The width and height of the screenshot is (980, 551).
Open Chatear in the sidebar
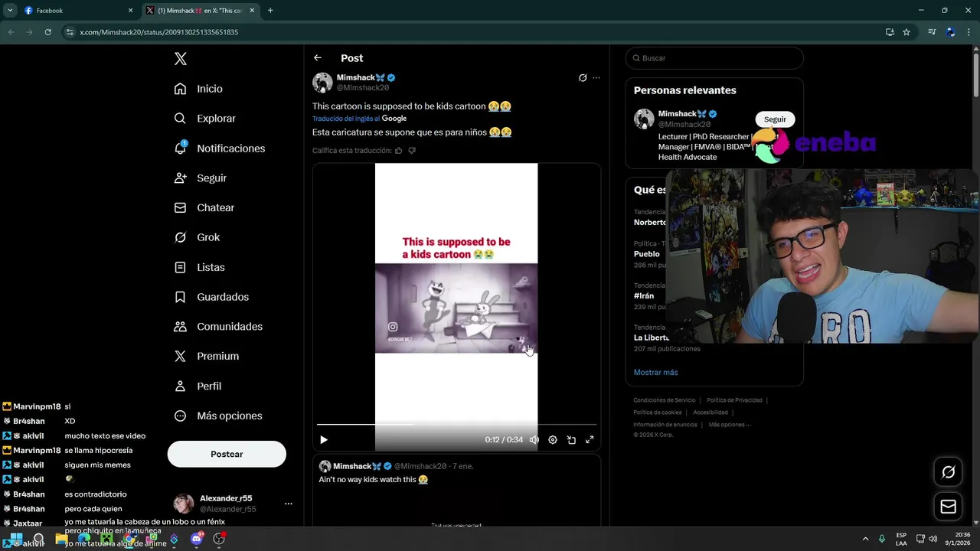pos(204,207)
